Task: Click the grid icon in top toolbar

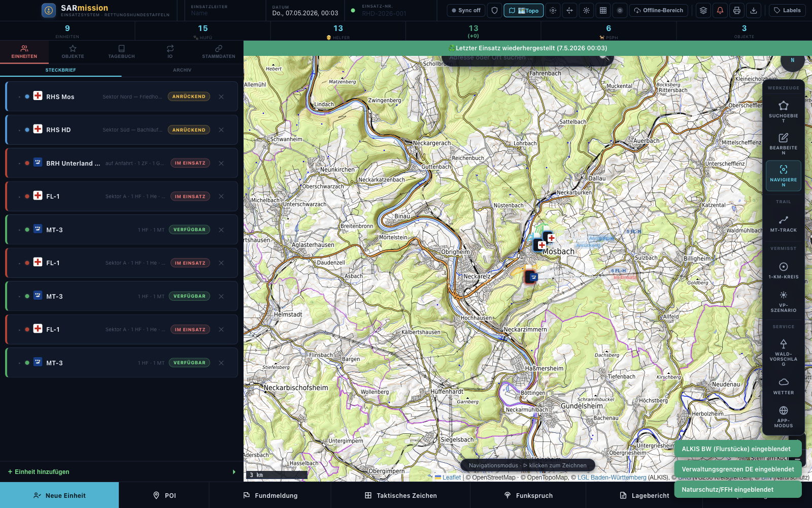Action: (x=603, y=10)
